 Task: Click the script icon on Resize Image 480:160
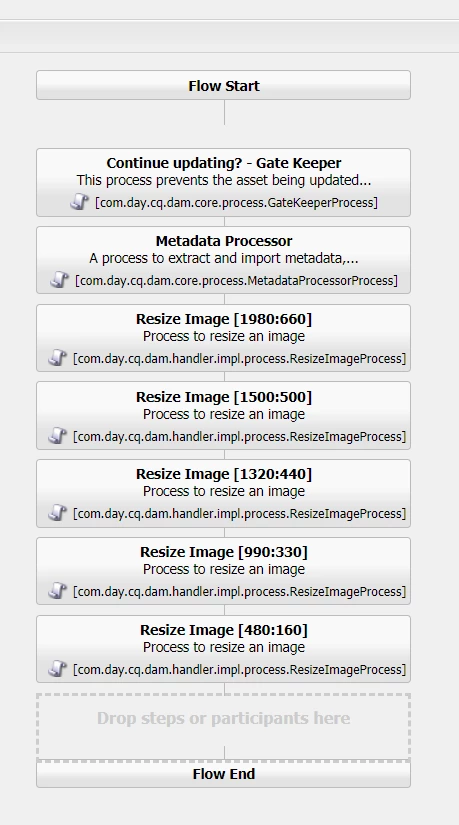pyautogui.click(x=57, y=669)
